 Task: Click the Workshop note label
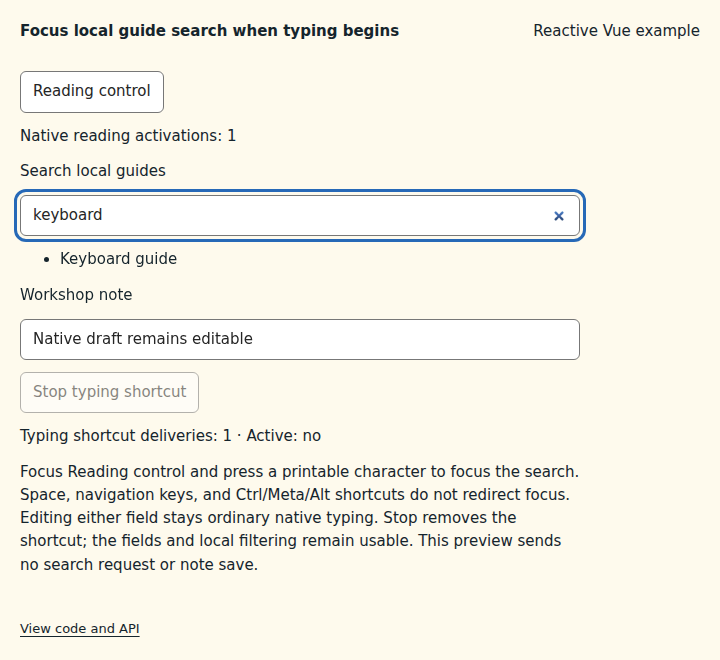[x=76, y=294]
